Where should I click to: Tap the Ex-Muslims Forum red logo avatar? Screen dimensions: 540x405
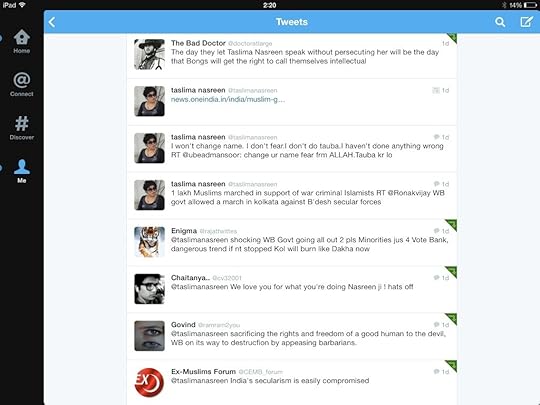pyautogui.click(x=149, y=382)
